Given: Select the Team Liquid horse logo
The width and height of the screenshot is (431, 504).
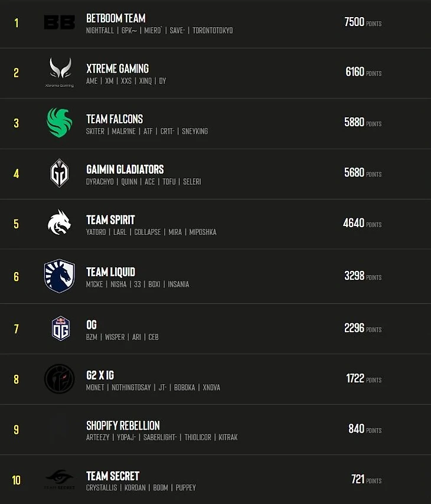Looking at the screenshot, I should tap(60, 276).
